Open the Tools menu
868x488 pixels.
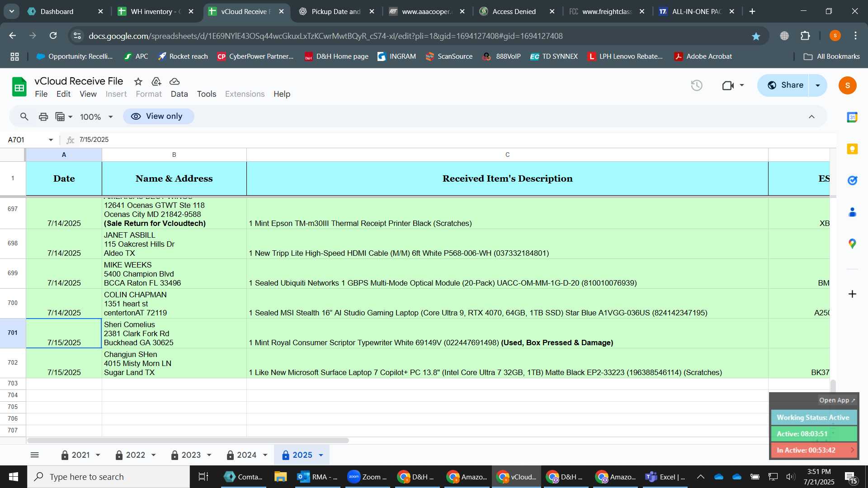coord(207,94)
